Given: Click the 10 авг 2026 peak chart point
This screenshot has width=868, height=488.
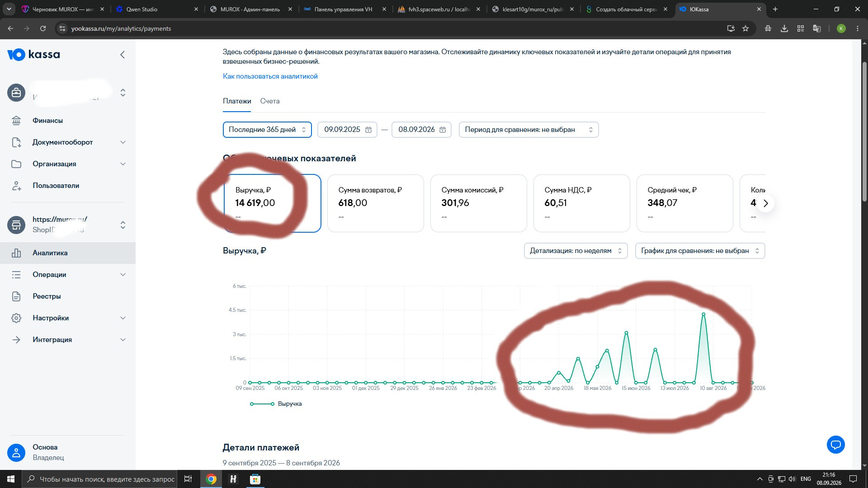Looking at the screenshot, I should tap(703, 314).
